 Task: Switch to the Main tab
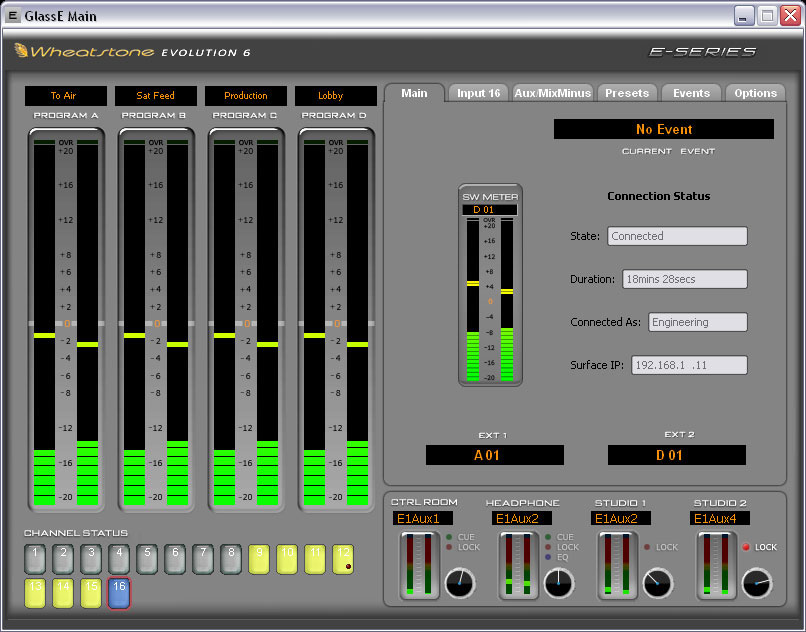pyautogui.click(x=414, y=93)
